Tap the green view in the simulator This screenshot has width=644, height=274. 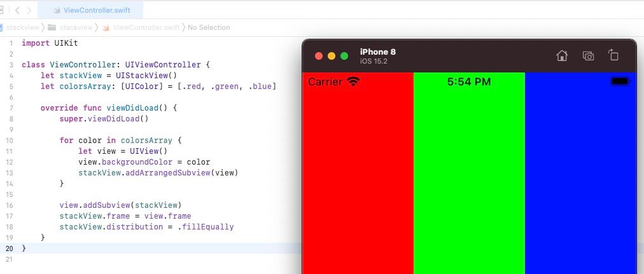(x=469, y=173)
